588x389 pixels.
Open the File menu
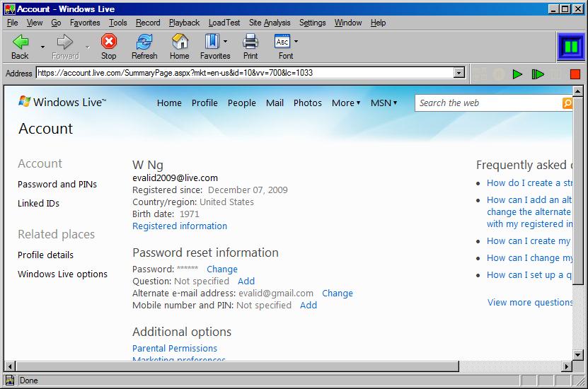pos(12,23)
